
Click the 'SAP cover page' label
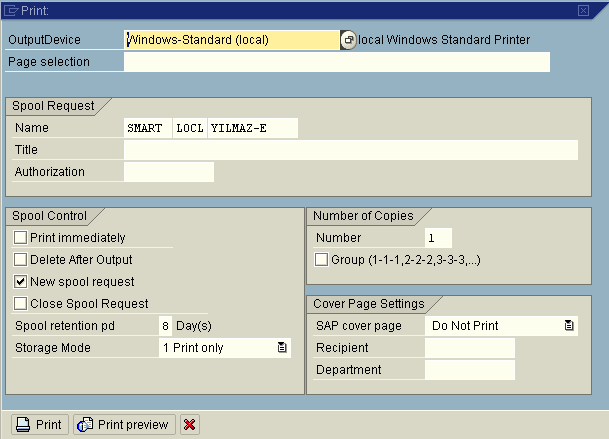(359, 326)
